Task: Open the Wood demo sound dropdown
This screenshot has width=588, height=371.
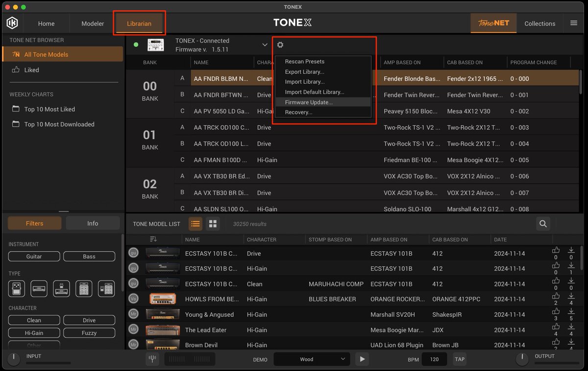Action: 312,359
